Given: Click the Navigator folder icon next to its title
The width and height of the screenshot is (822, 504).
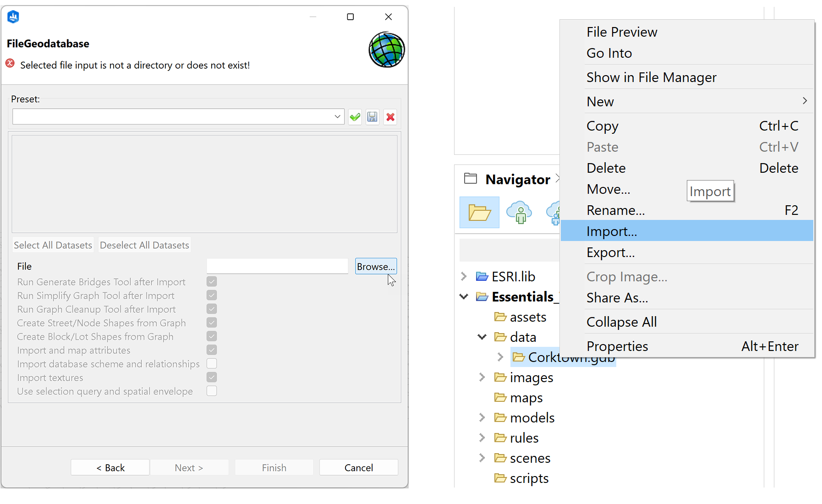Looking at the screenshot, I should pos(470,179).
